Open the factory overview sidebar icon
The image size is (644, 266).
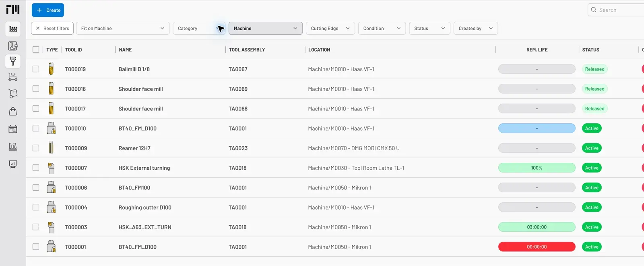pyautogui.click(x=13, y=29)
